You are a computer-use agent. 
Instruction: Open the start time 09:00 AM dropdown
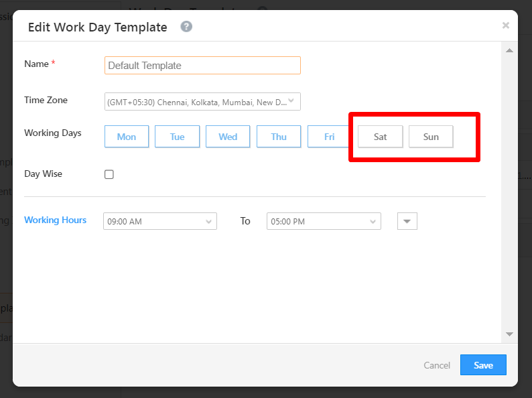pos(160,221)
